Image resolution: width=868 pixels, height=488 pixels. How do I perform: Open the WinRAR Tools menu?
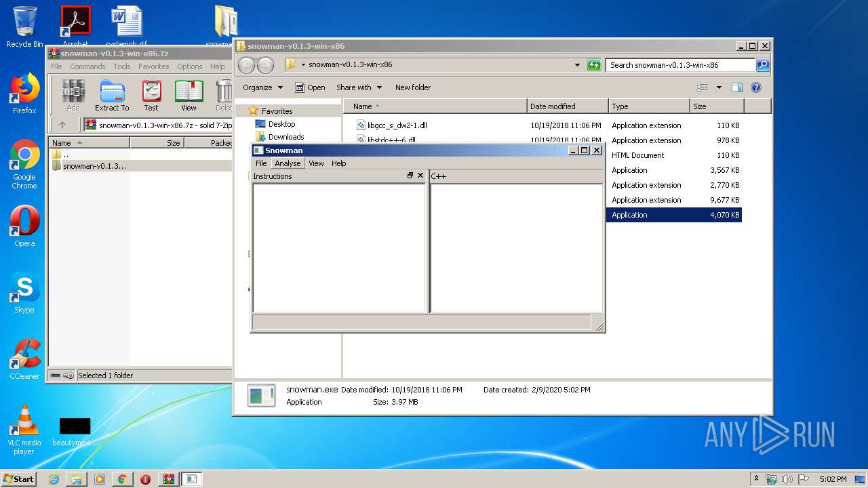(x=122, y=66)
